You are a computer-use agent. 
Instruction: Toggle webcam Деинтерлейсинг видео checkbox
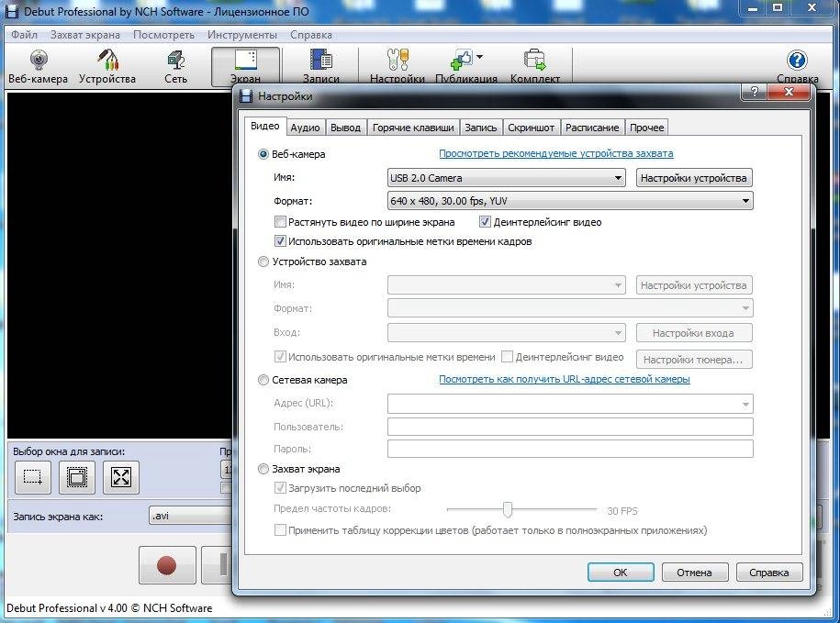click(485, 222)
